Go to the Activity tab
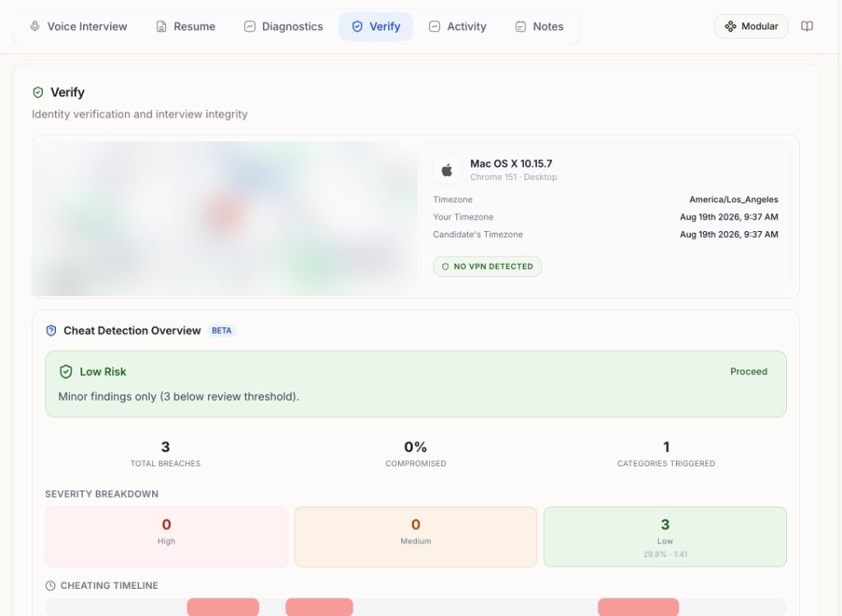Viewport: 842px width, 616px height. coord(457,26)
